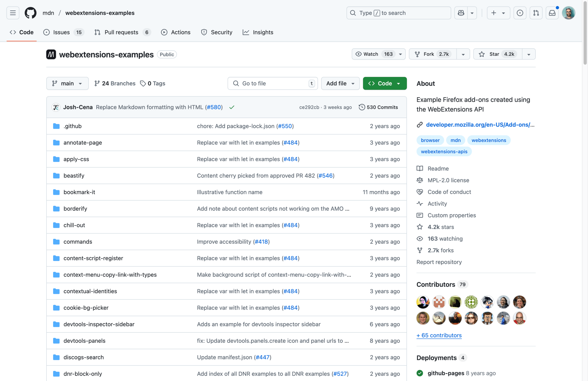Click the Go to file search box
Screen dimensions: 588x381
[x=272, y=83]
